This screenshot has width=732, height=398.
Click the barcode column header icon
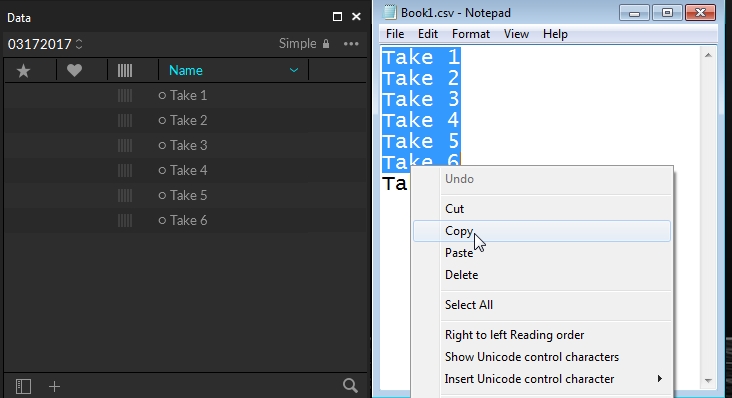pos(125,70)
